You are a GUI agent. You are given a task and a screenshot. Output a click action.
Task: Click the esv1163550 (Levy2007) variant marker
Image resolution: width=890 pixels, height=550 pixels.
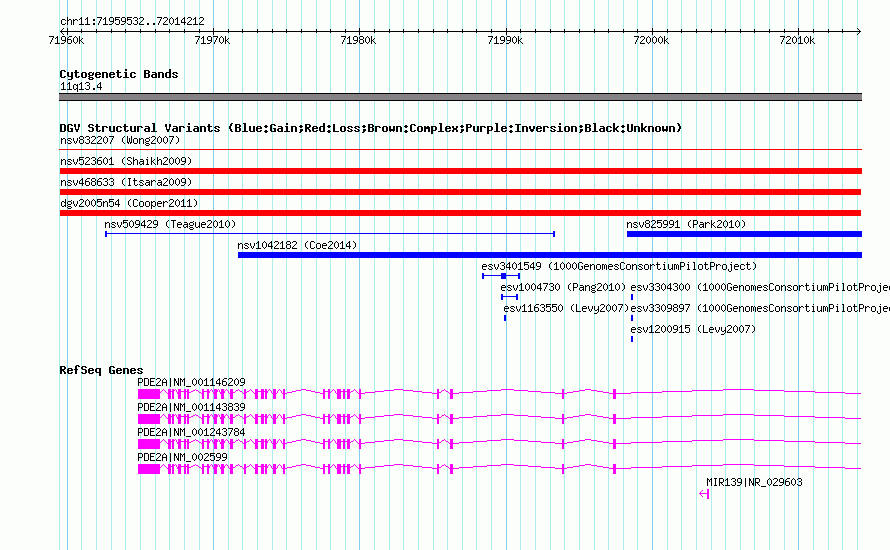505,318
